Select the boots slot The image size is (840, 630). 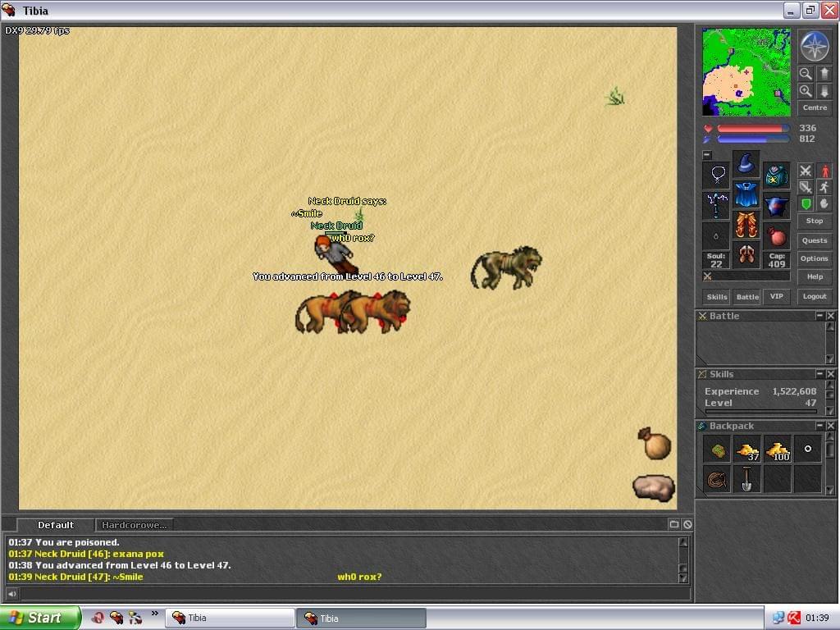coord(746,255)
